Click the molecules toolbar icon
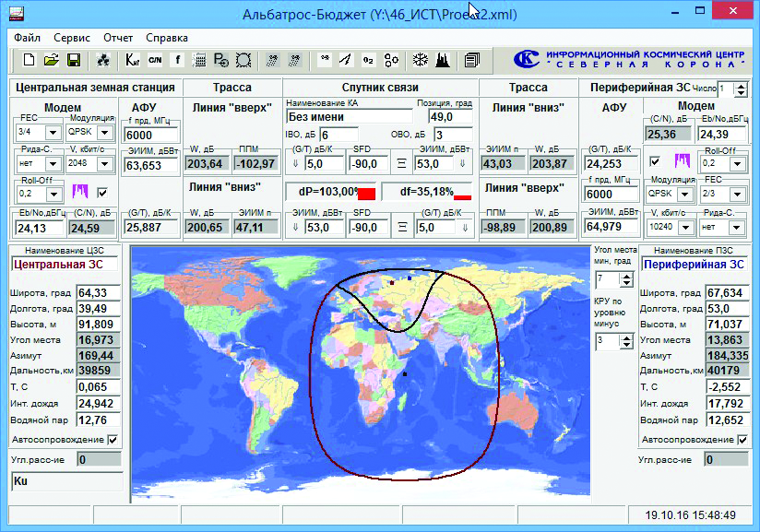The width and height of the screenshot is (760, 532). tap(391, 60)
